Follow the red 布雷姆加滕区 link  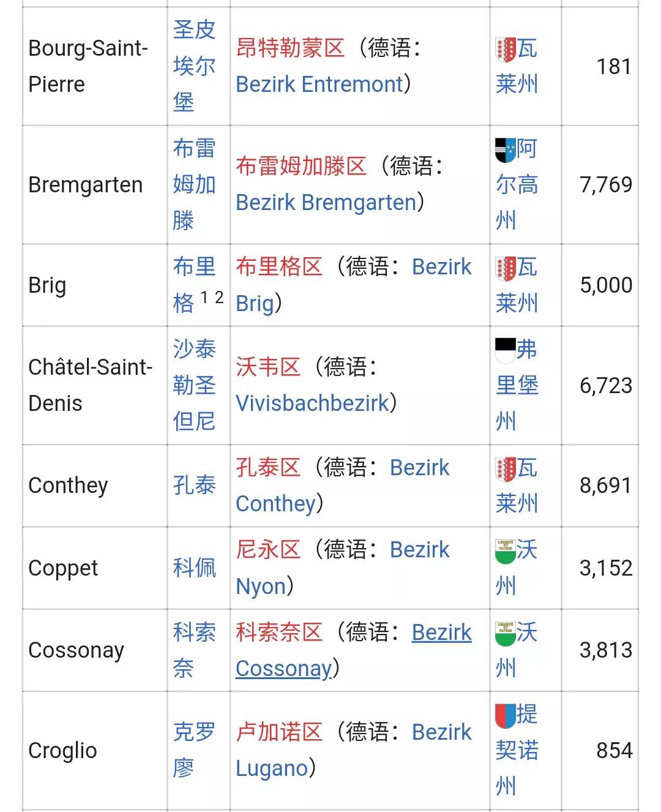(x=301, y=166)
